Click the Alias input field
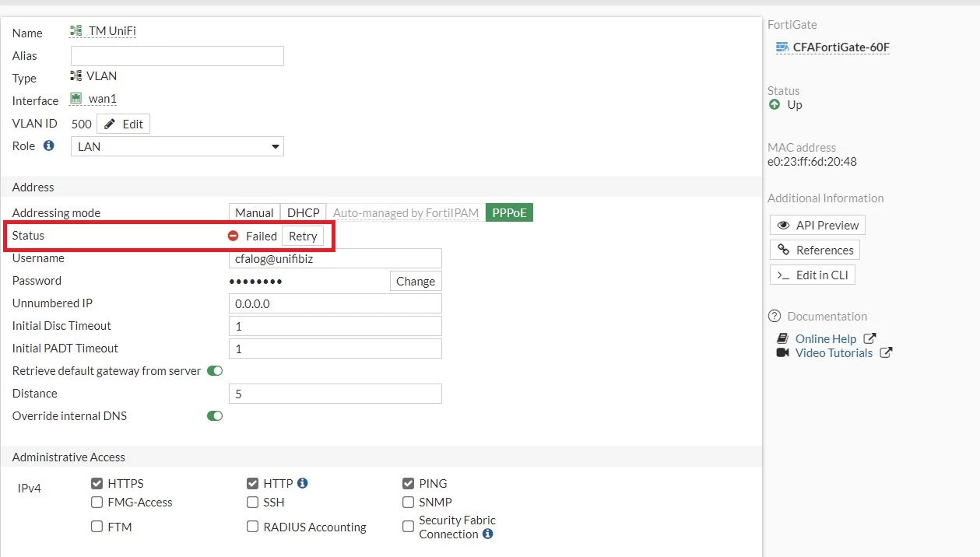980x557 pixels. [177, 56]
